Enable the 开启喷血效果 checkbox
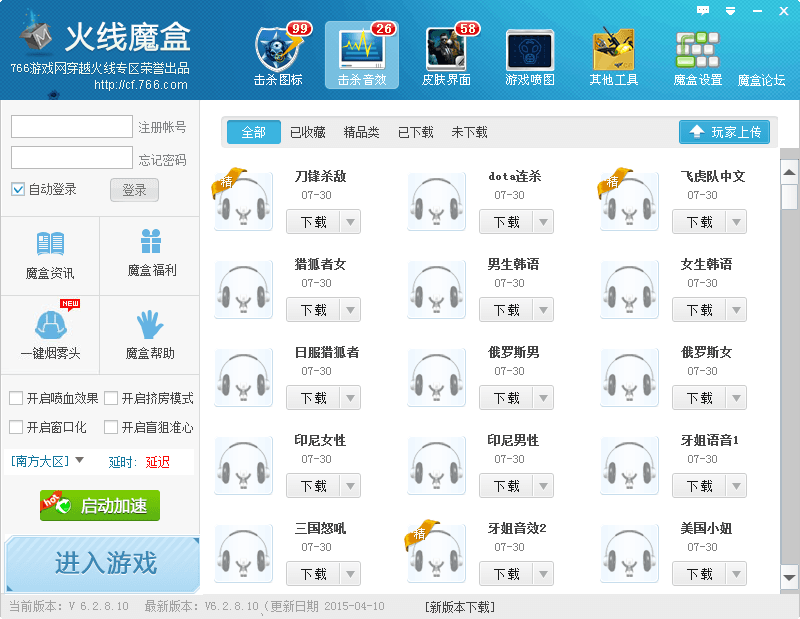The image size is (800, 619). coord(16,398)
